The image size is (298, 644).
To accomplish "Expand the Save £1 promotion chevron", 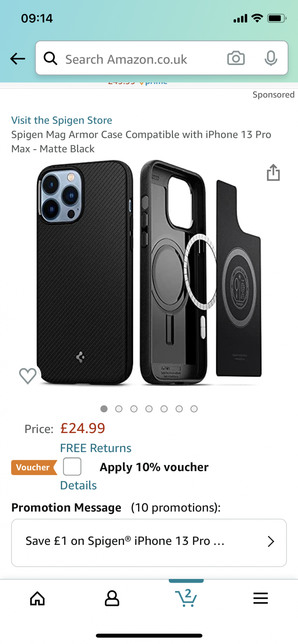I will click(271, 542).
